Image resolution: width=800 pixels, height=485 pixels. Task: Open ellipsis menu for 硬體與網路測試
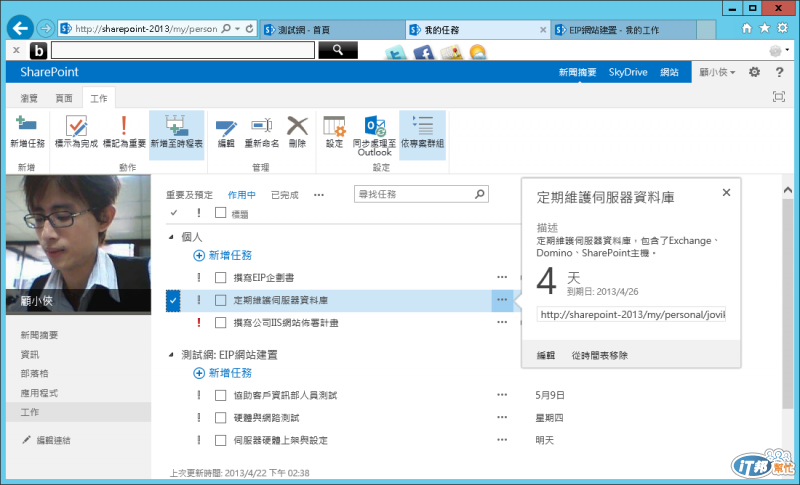(x=502, y=417)
